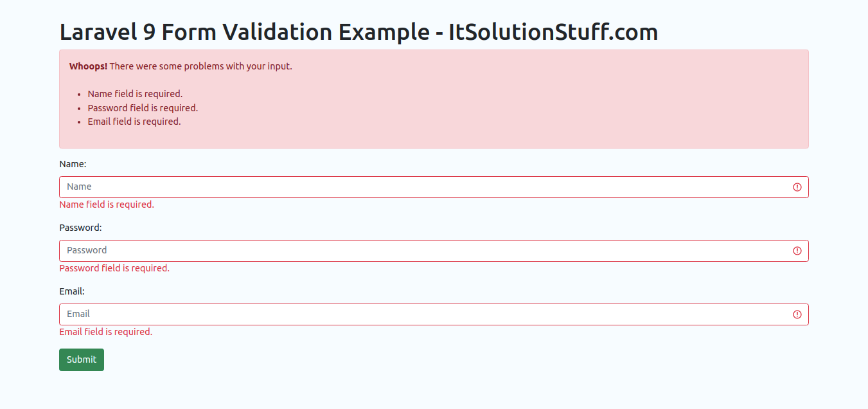
Task: Click the Name required bullet in alert
Action: (135, 94)
